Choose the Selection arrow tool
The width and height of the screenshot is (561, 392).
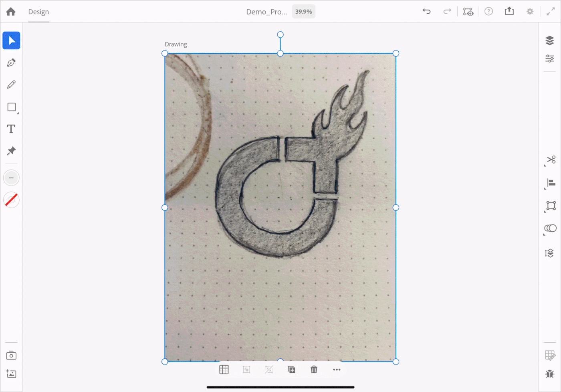pyautogui.click(x=11, y=40)
